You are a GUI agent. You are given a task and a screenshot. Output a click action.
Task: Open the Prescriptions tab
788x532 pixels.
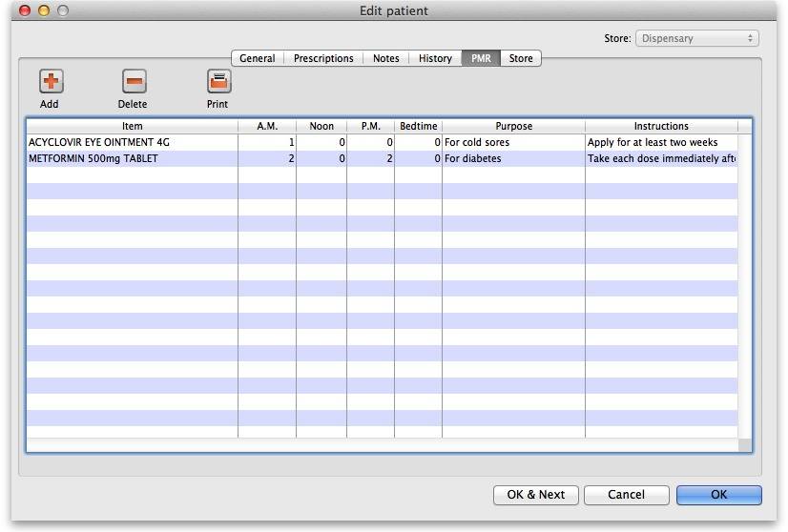click(323, 58)
